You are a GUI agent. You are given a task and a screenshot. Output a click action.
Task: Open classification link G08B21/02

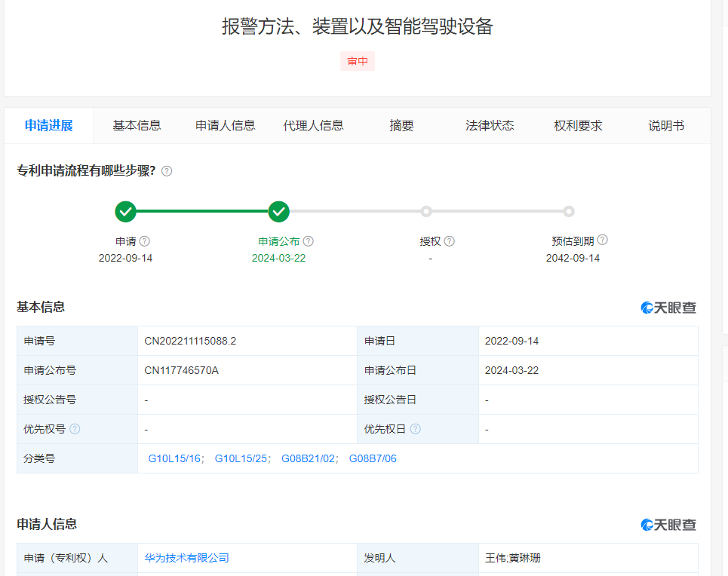click(x=309, y=458)
